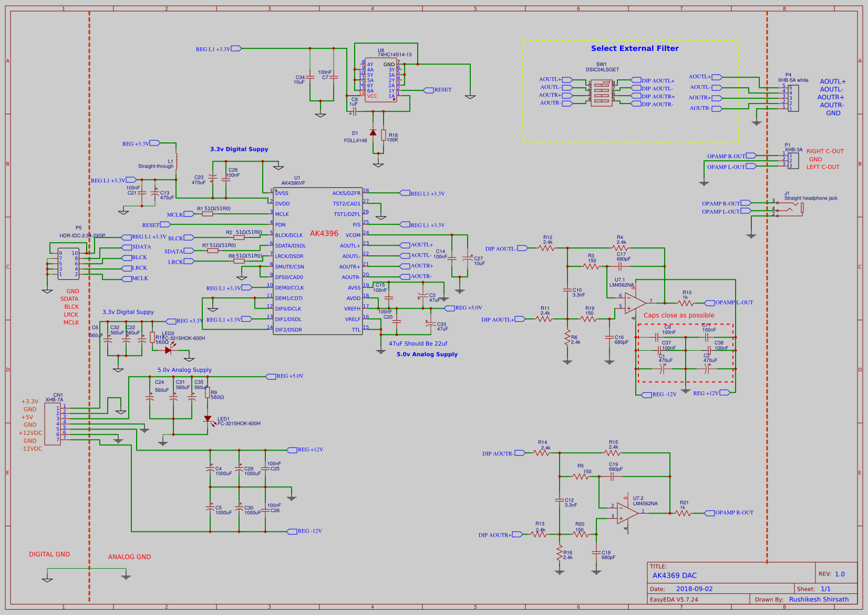Select the J1 straight headphone jack symbol

click(x=791, y=209)
